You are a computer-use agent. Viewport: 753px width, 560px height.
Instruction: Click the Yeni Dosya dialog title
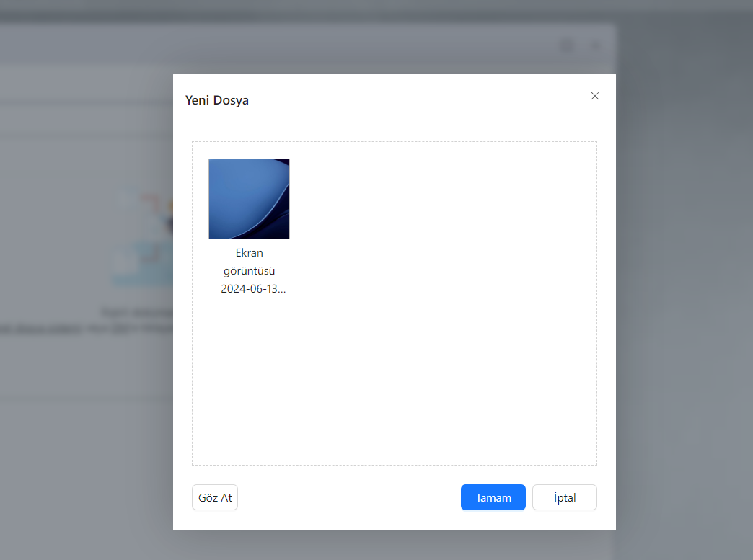[217, 100]
